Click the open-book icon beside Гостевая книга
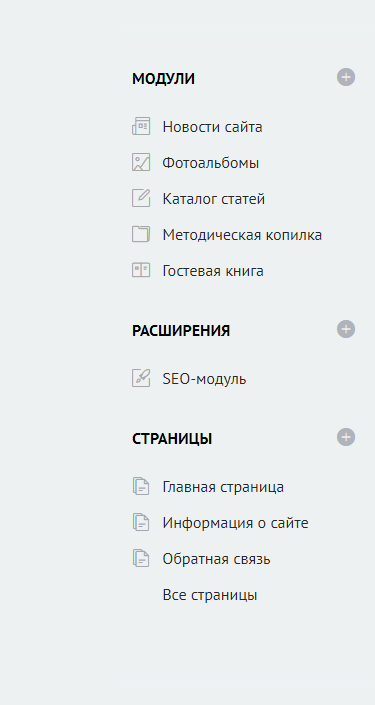This screenshot has width=375, height=705. click(141, 270)
